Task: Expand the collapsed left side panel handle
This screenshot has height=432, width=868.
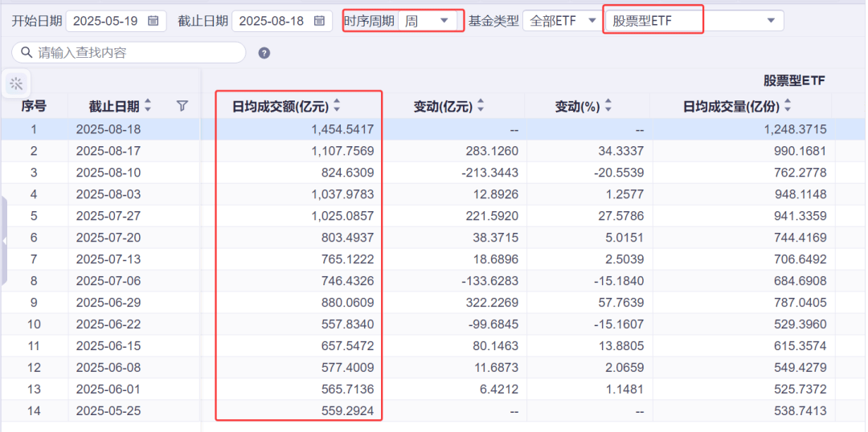Action: [x=3, y=241]
